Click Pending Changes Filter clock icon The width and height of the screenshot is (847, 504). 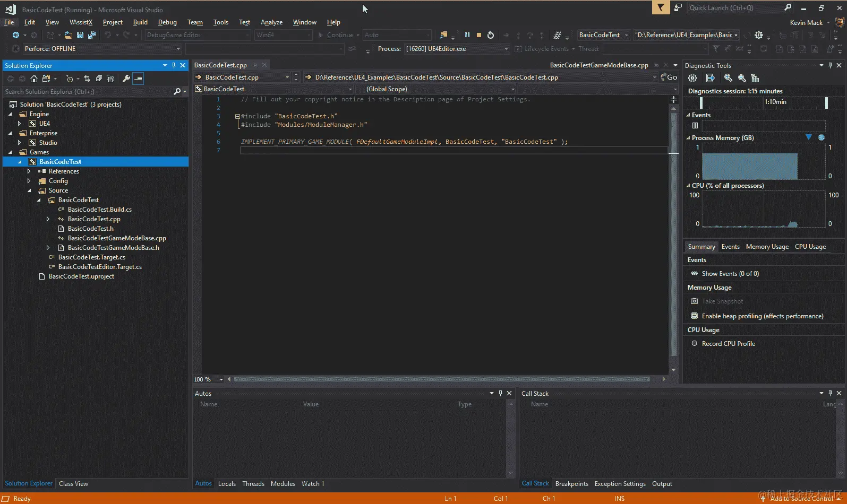[x=70, y=79]
